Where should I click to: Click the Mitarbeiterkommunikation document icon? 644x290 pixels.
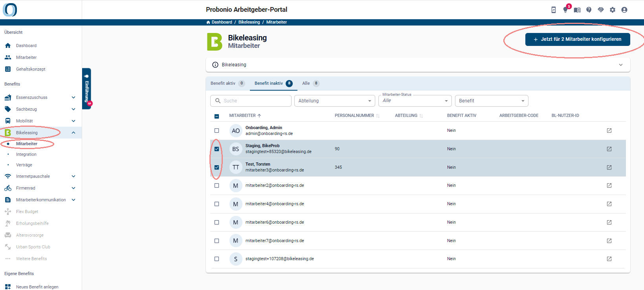(x=8, y=200)
